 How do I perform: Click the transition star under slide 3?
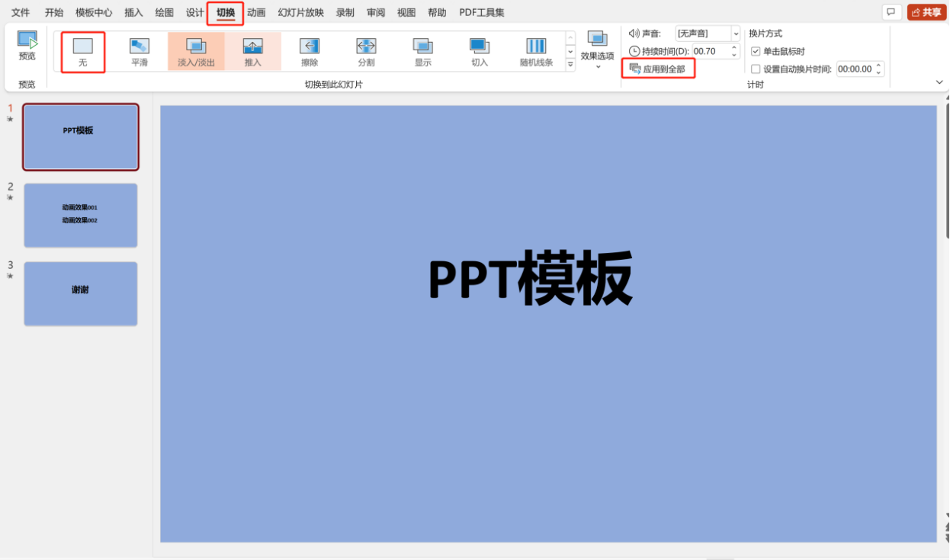(x=11, y=276)
